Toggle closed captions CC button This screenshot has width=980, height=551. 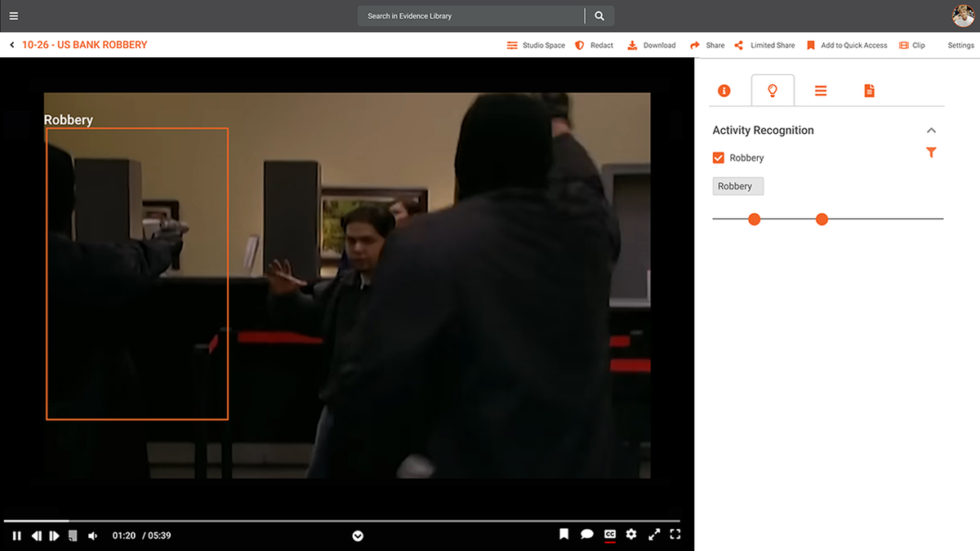(x=609, y=535)
